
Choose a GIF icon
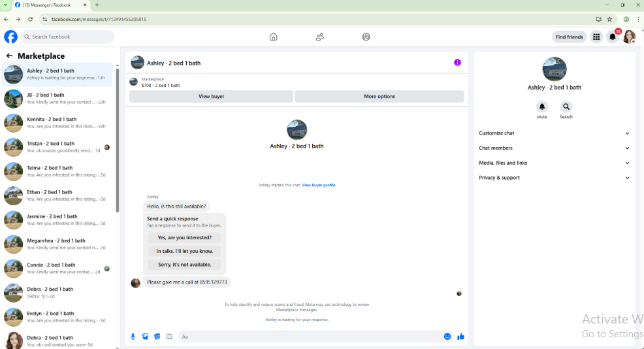(169, 337)
